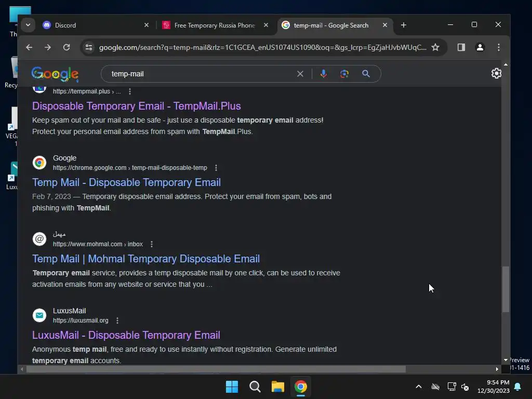Close the Free Temporary Russia Phone tab
The image size is (532, 399).
pos(266,25)
